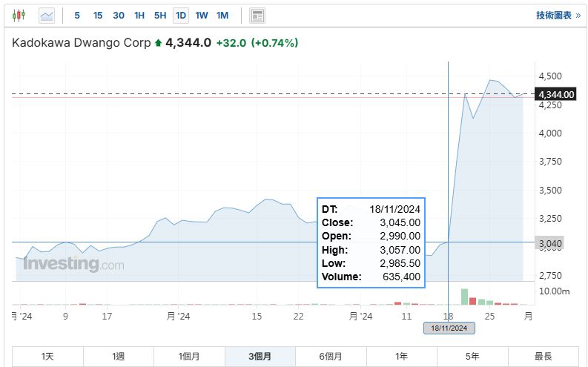Choose the 1H interval
The image size is (588, 367).
(139, 15)
